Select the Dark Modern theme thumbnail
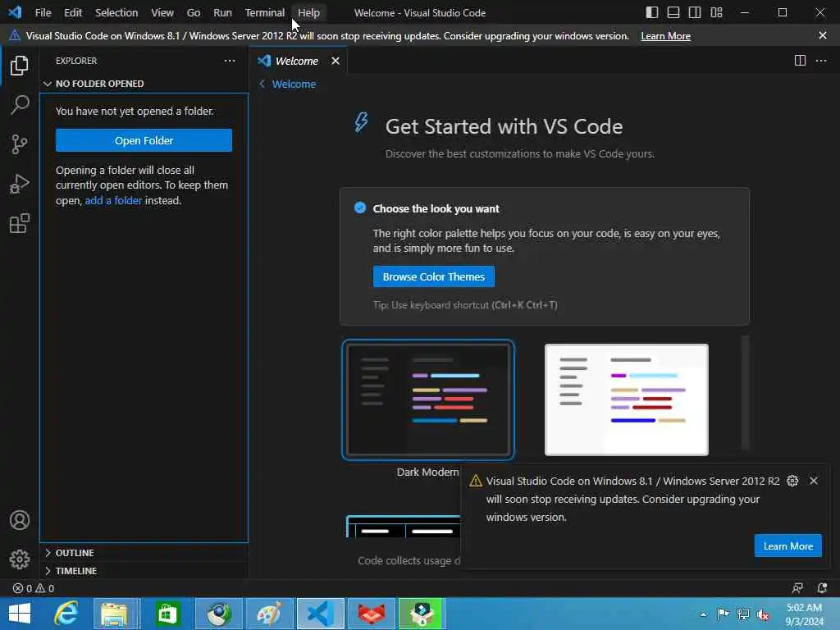 [x=428, y=399]
